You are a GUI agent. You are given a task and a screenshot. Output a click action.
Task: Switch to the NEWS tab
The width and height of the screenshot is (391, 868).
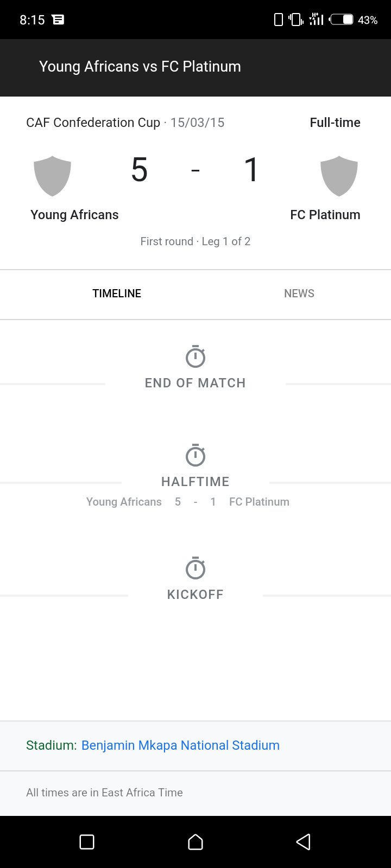coord(299,293)
